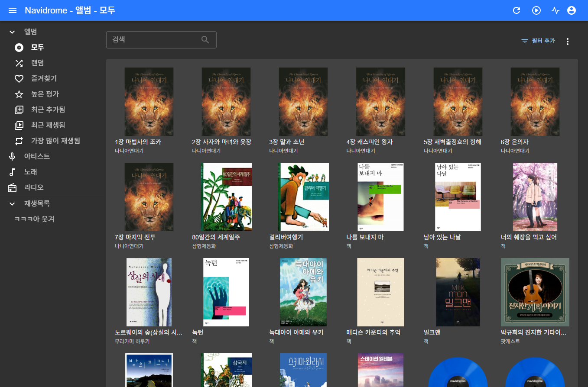Click the refresh icon in top bar
Screen dimensions: 588x387
click(517, 10)
